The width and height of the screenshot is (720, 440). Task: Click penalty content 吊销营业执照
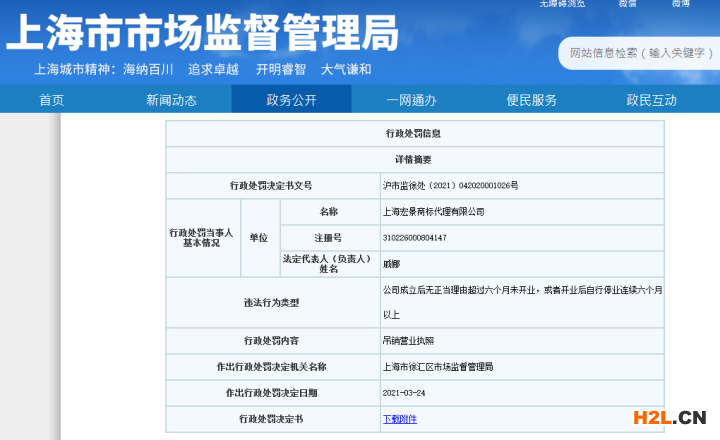pos(408,341)
